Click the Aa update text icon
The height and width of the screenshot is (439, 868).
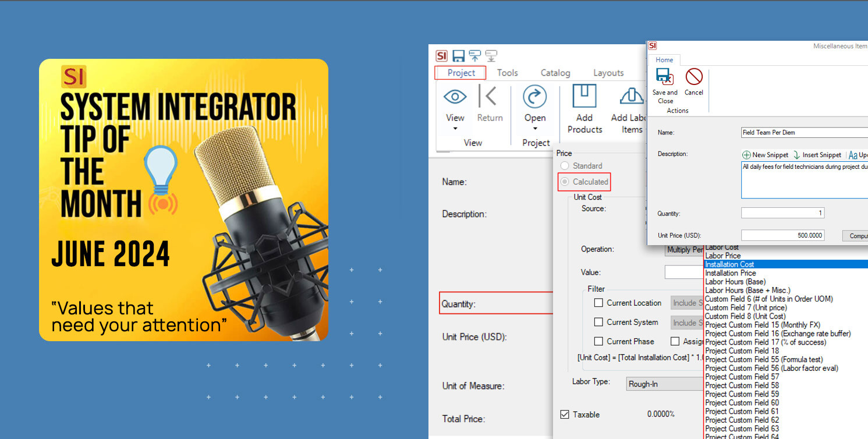coord(853,155)
